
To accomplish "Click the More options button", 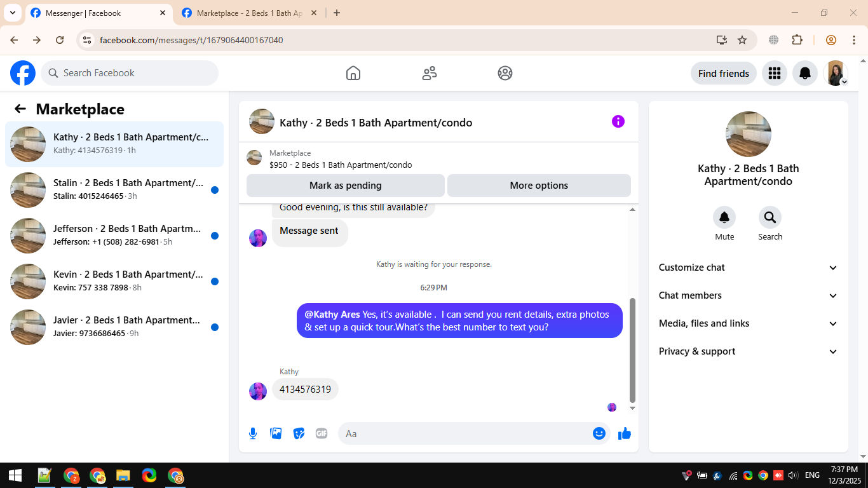I will click(x=539, y=186).
